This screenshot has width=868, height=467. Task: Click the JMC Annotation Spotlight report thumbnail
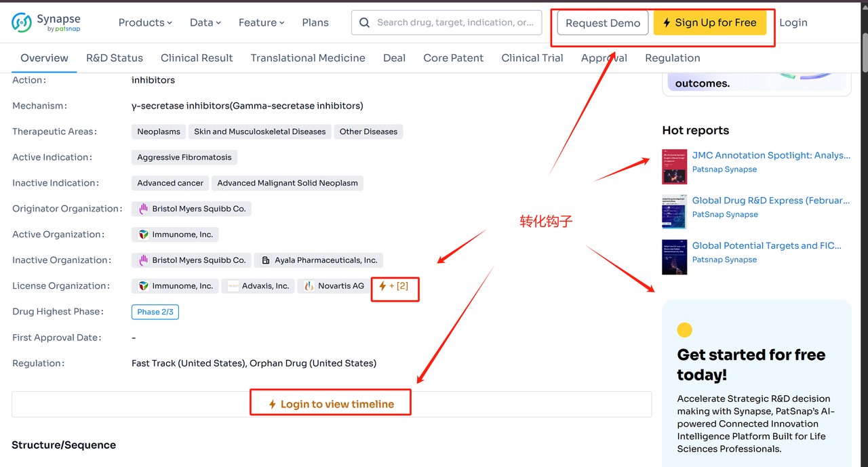675,167
